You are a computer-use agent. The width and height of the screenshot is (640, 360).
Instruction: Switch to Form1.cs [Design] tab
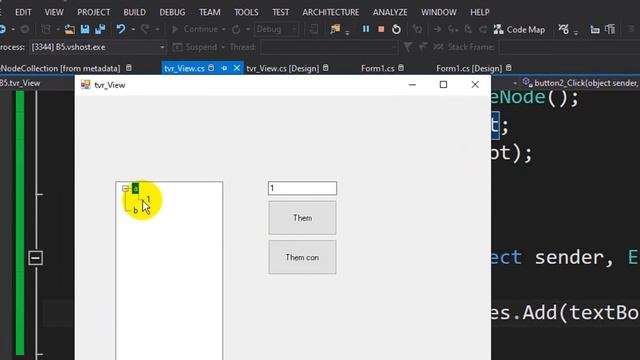(469, 68)
